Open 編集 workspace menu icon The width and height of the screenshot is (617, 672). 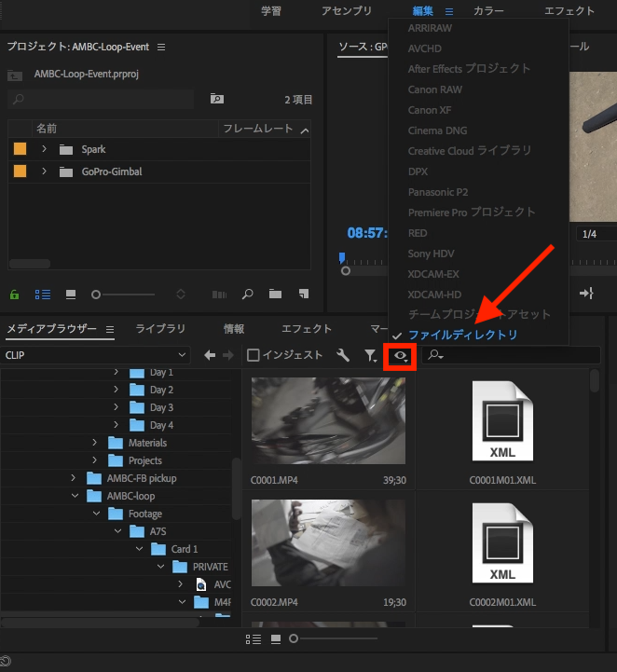tap(449, 11)
